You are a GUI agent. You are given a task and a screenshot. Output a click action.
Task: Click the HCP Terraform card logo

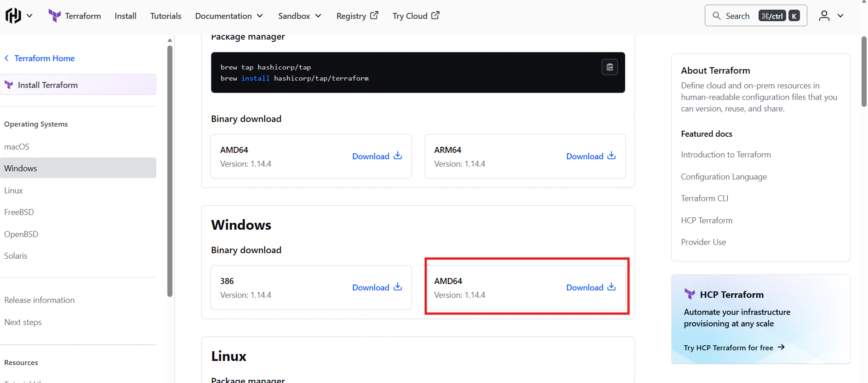(690, 294)
